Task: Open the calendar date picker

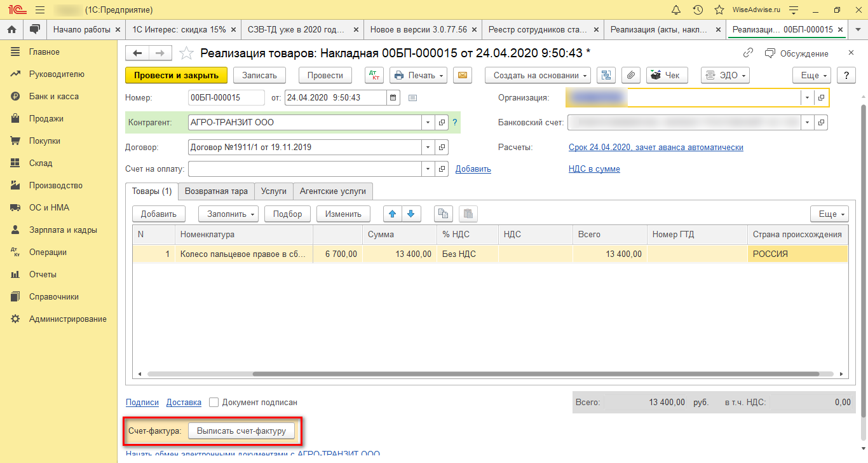Action: (x=393, y=97)
